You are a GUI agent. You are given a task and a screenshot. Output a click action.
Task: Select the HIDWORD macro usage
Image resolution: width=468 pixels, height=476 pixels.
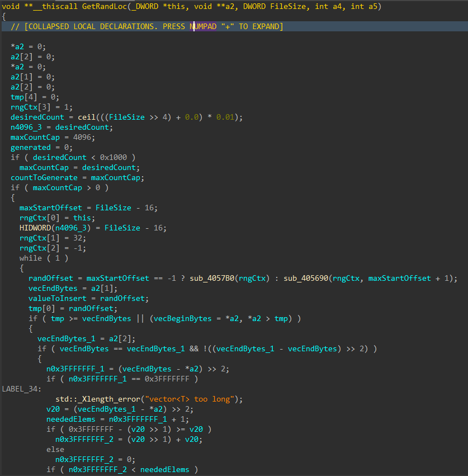pyautogui.click(x=35, y=228)
